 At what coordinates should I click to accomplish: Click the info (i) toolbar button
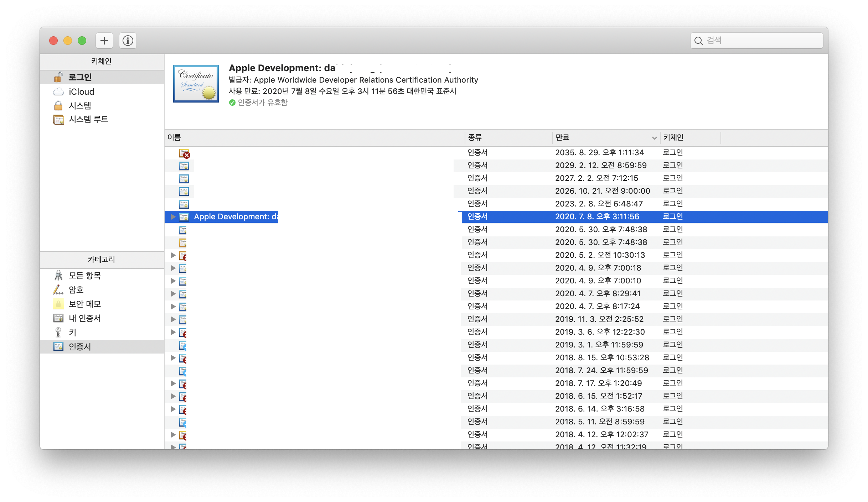point(128,41)
